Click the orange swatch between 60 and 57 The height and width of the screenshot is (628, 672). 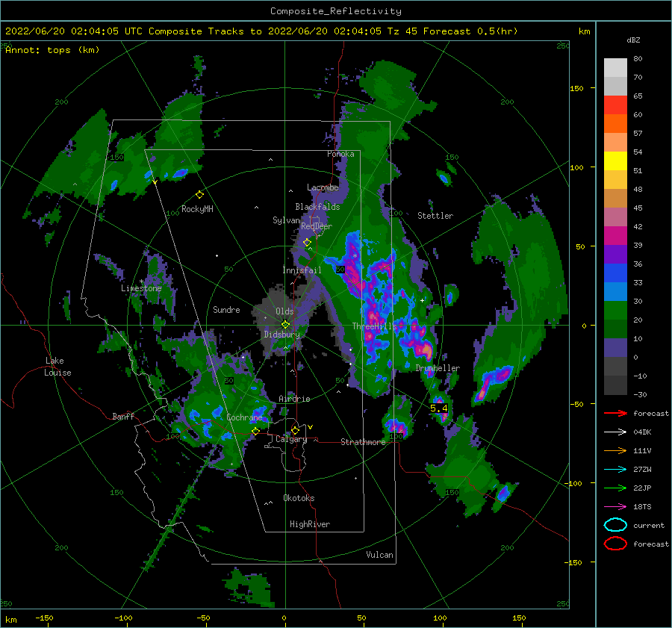(615, 124)
